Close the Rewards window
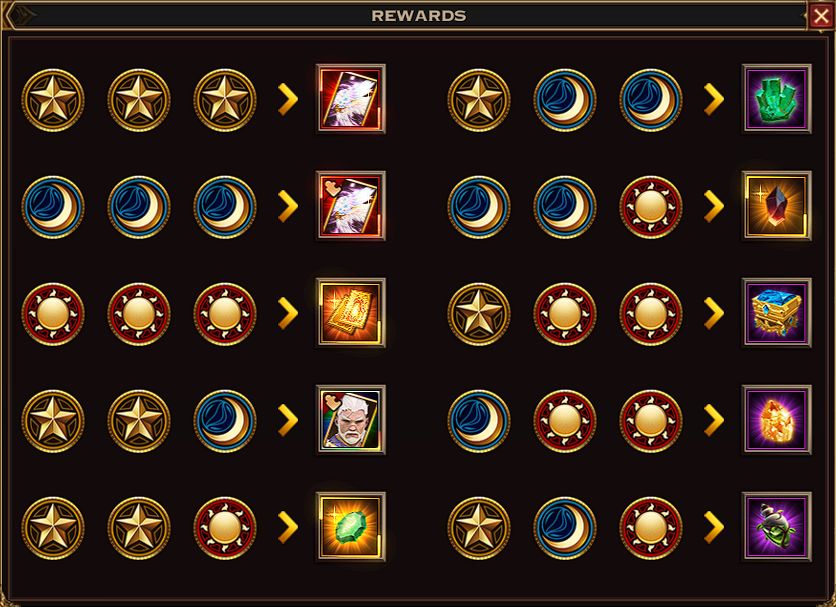The width and height of the screenshot is (836, 607). coord(821,16)
